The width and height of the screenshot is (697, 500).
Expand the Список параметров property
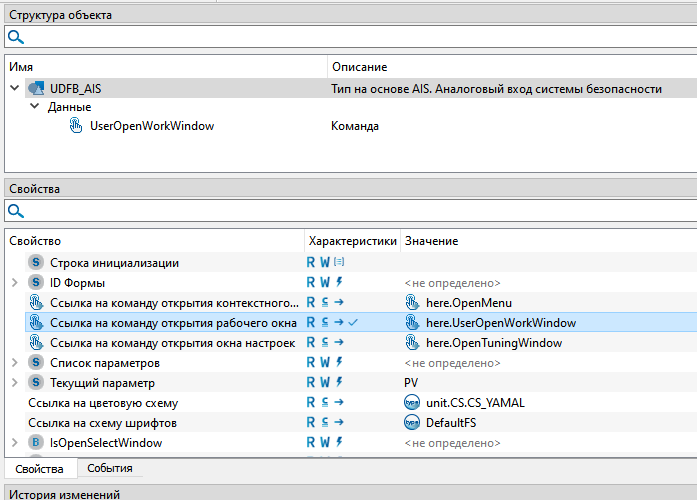tap(14, 363)
